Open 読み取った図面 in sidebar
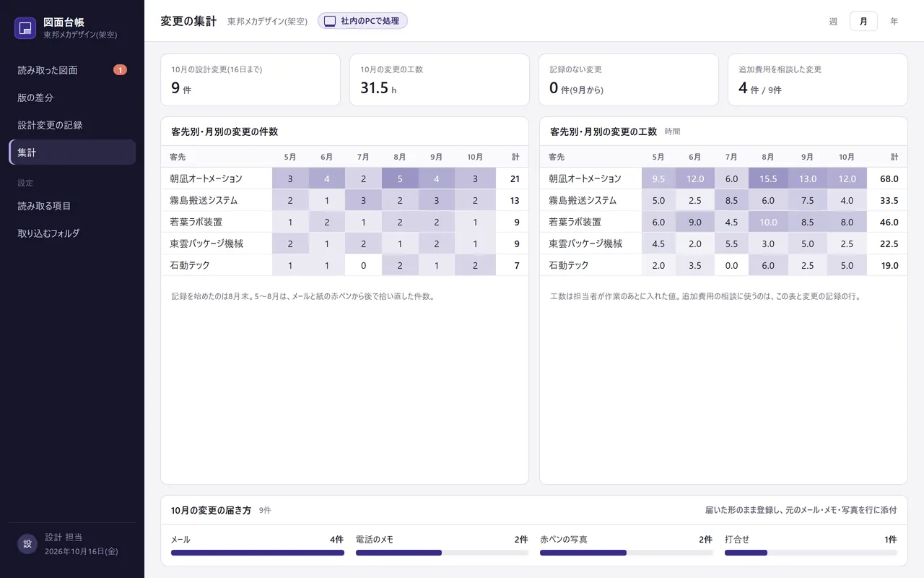The image size is (924, 578). (x=72, y=70)
